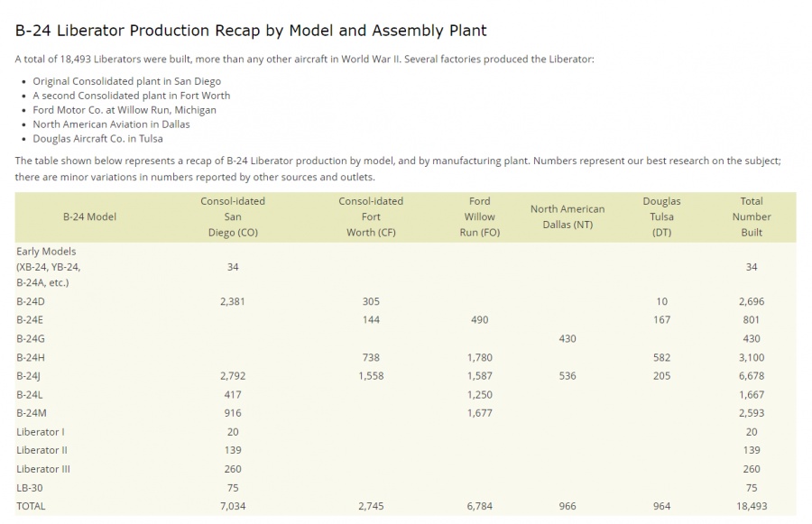This screenshot has height=524, width=812.
Task: Select the B-24J row label
Action: (30, 376)
